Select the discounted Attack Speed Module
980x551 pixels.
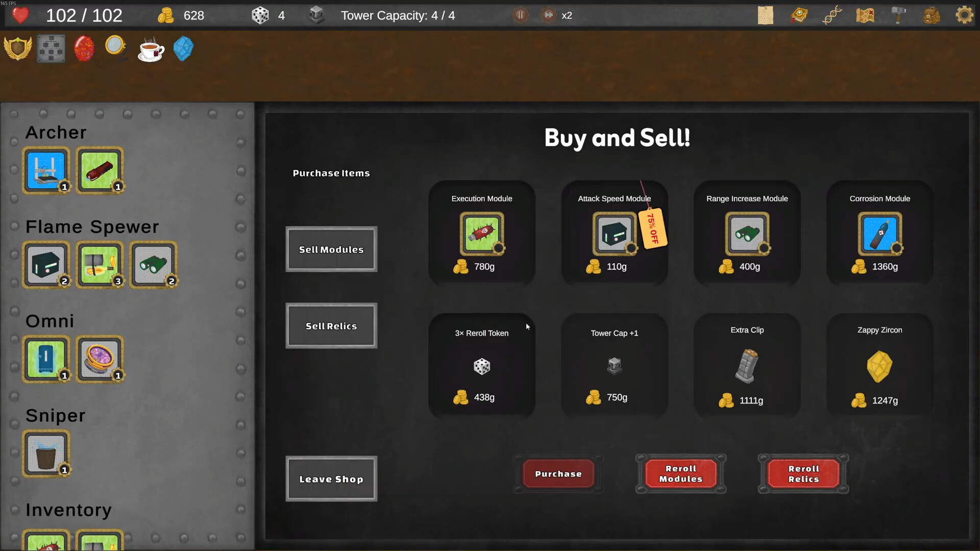(x=615, y=233)
